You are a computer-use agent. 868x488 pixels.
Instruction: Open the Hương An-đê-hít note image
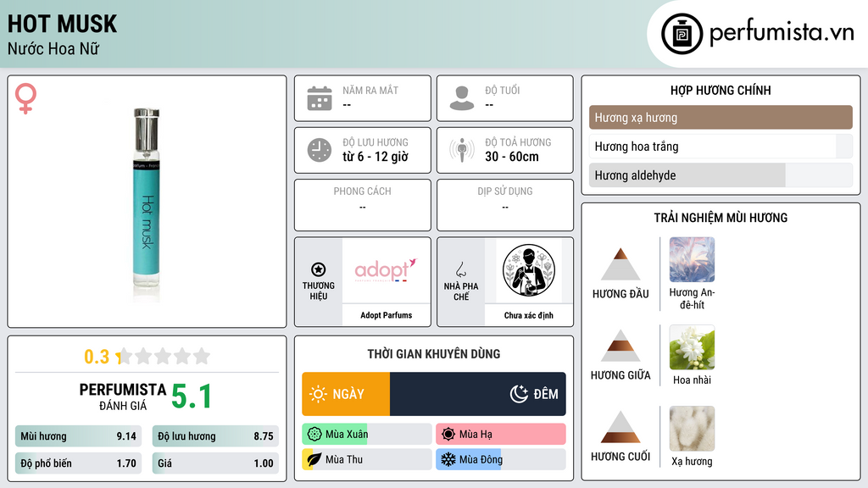pyautogui.click(x=692, y=259)
